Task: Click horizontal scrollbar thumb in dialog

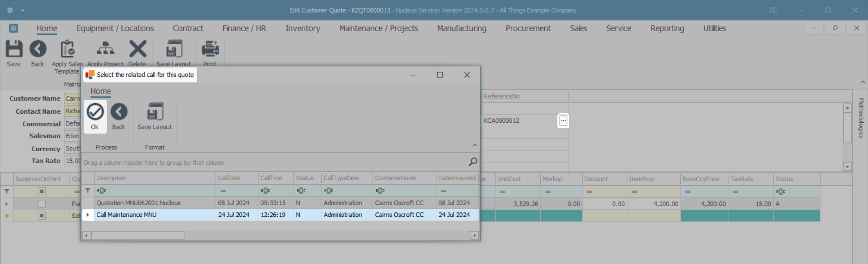Action: click(137, 235)
